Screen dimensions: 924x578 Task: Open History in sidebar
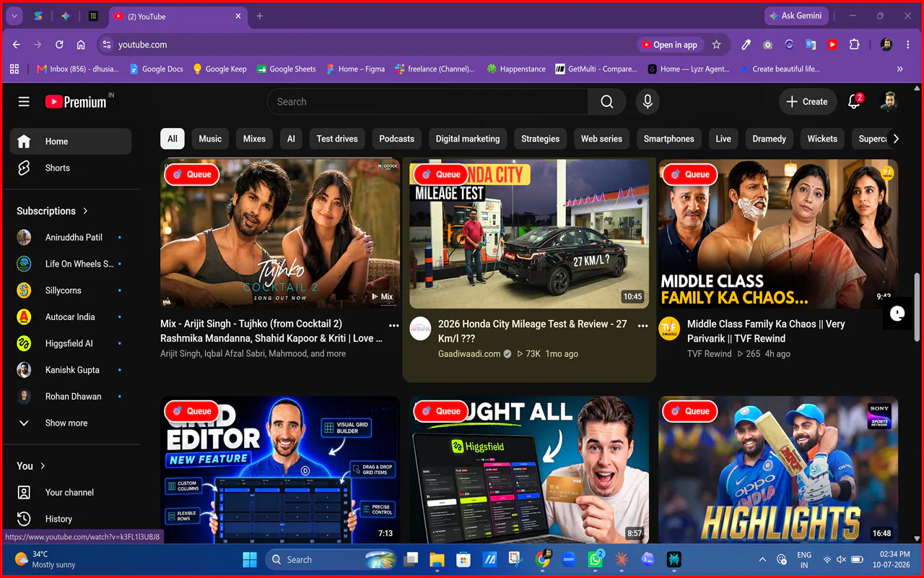click(x=71, y=519)
